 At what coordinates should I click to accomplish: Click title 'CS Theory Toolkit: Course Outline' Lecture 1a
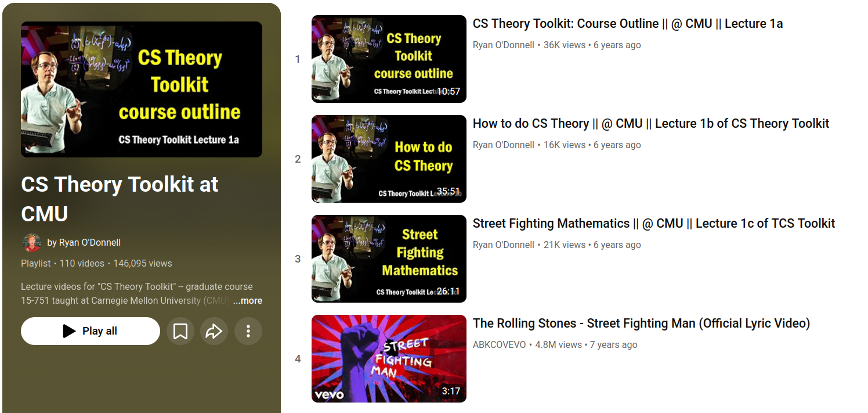coord(627,24)
